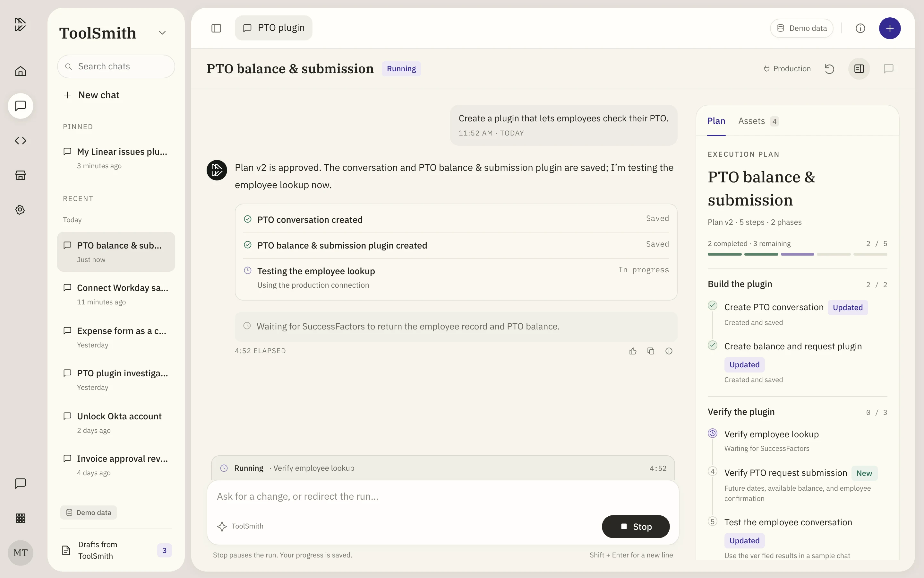Click the MT user avatar
The height and width of the screenshot is (578, 924).
(20, 553)
